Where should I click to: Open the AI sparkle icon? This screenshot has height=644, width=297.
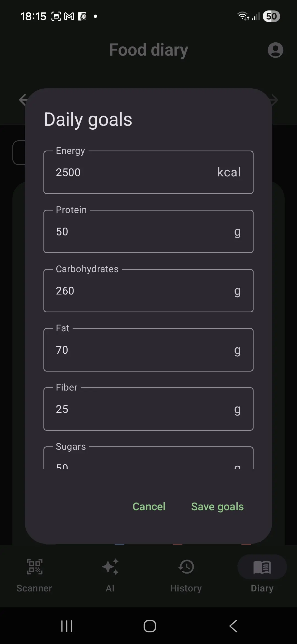pyautogui.click(x=110, y=567)
